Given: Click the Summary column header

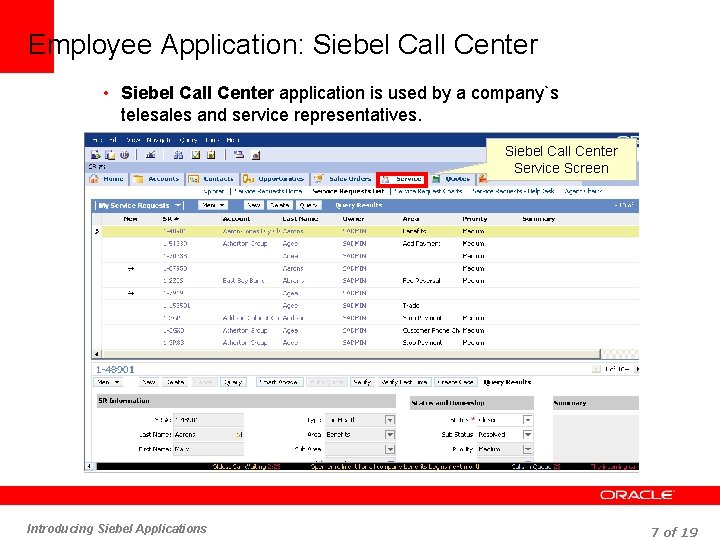Looking at the screenshot, I should [539, 219].
